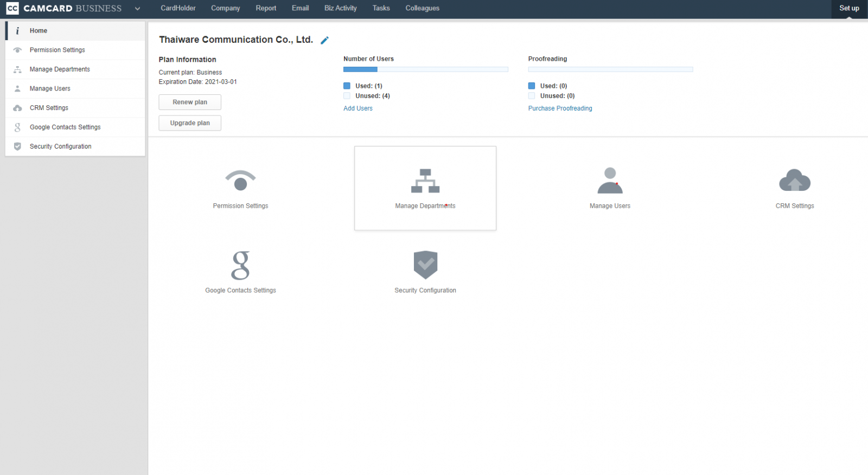The image size is (868, 475).
Task: Select the Set up tab
Action: (x=849, y=8)
